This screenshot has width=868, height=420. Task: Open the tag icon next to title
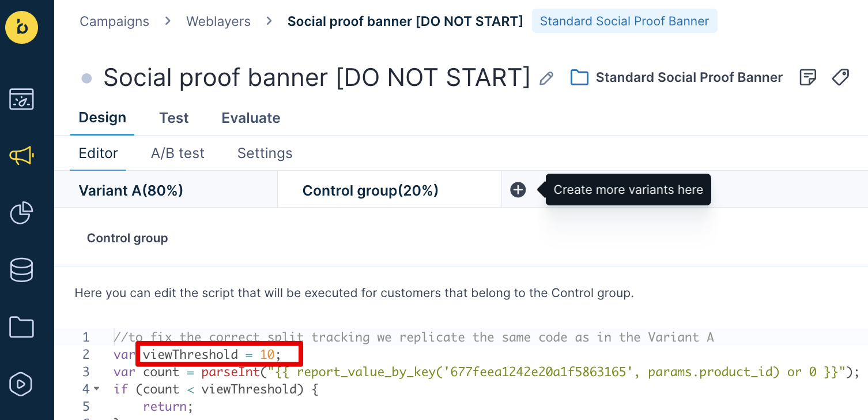tap(840, 77)
